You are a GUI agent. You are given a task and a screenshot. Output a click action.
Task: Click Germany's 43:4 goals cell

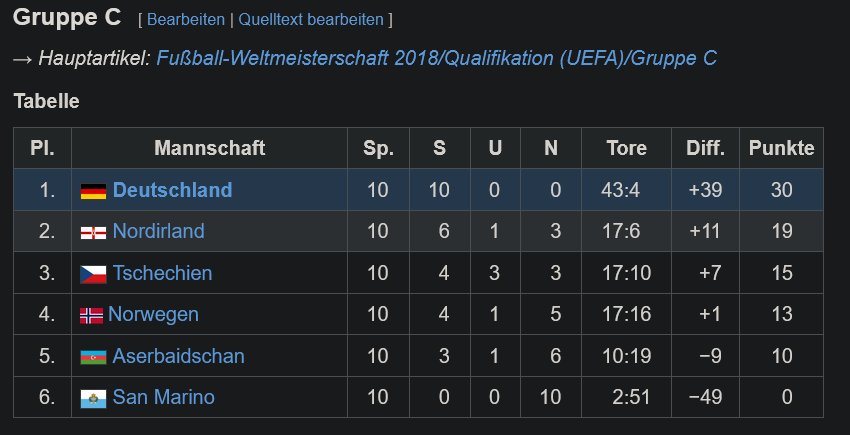(626, 190)
